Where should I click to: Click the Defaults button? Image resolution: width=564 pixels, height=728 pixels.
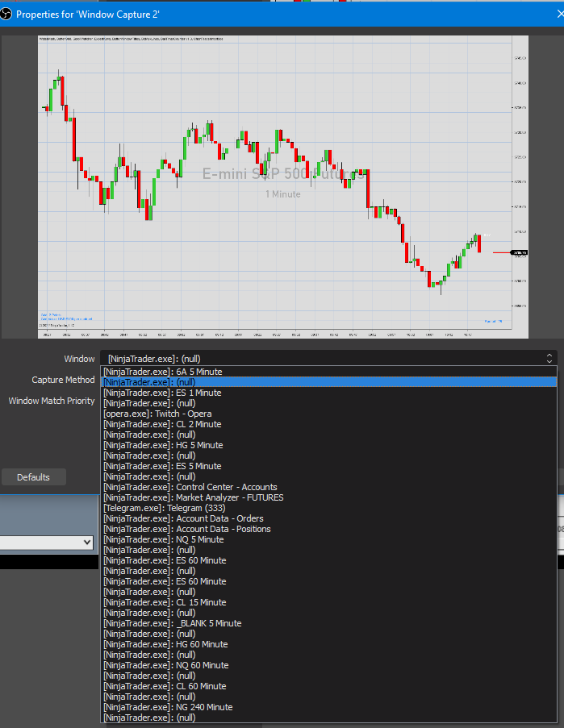click(x=33, y=477)
